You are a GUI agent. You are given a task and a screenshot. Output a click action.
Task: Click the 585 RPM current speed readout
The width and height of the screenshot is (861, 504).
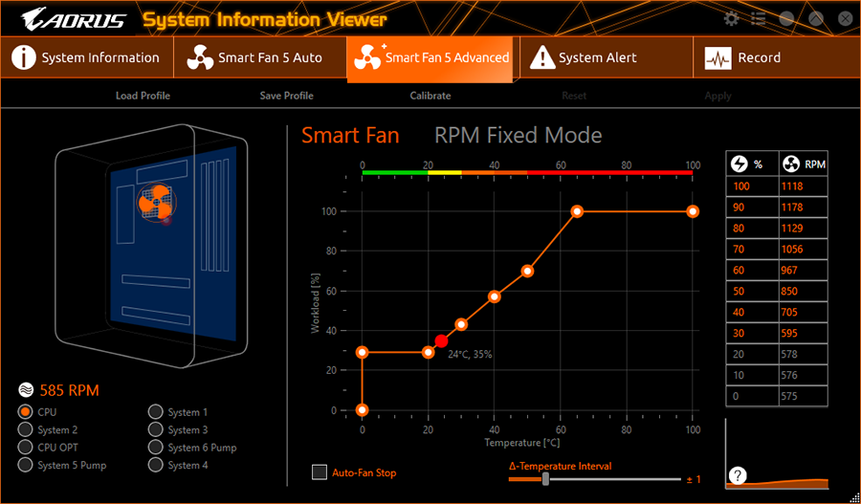tap(69, 390)
